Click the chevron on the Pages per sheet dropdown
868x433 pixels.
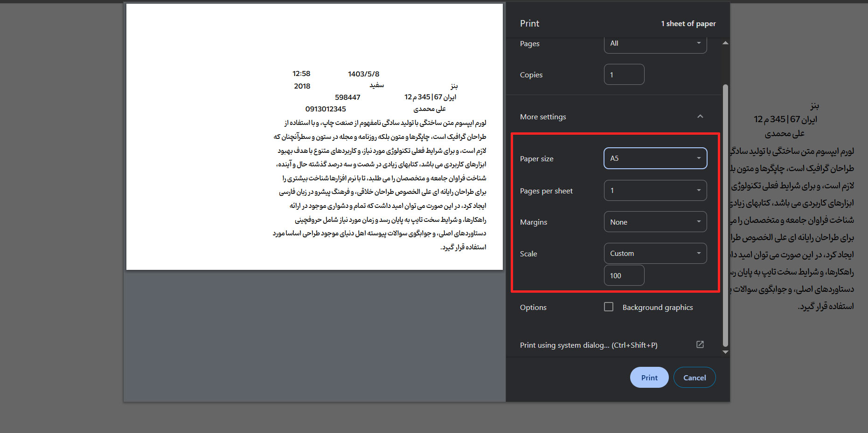click(698, 190)
